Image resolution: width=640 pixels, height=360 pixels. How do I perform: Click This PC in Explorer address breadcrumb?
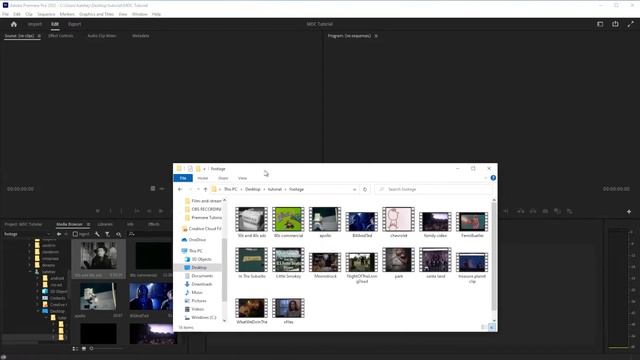[231, 189]
